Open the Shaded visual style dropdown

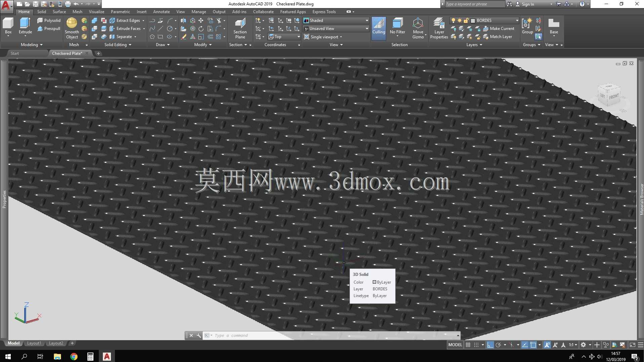[336, 21]
